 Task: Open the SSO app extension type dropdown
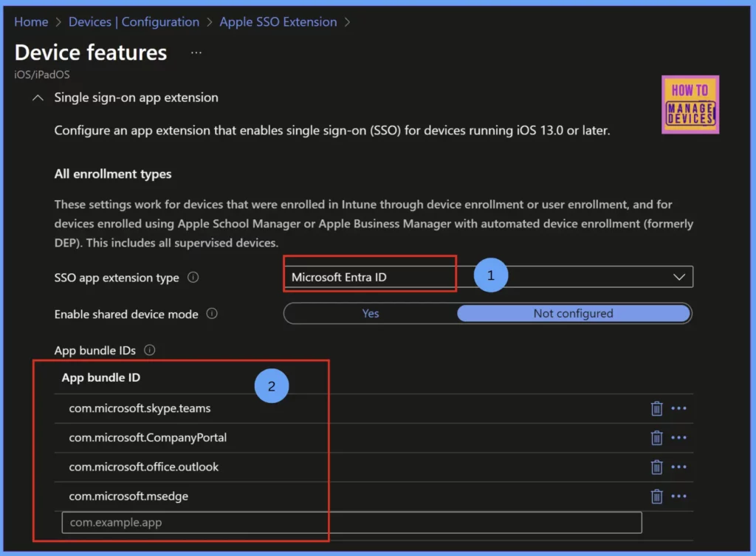pos(488,277)
